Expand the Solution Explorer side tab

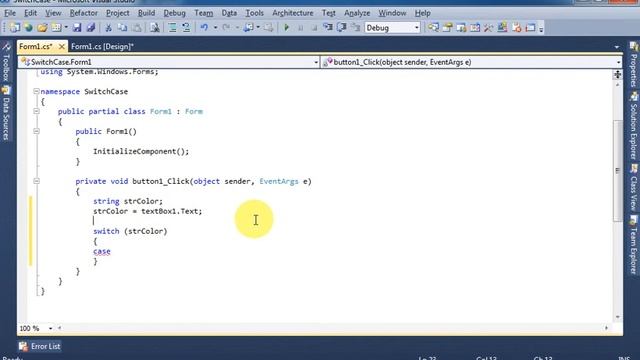point(633,126)
